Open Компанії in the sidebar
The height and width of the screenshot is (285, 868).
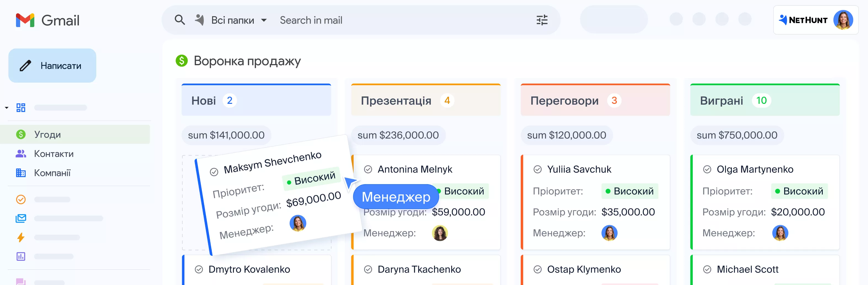click(x=52, y=173)
